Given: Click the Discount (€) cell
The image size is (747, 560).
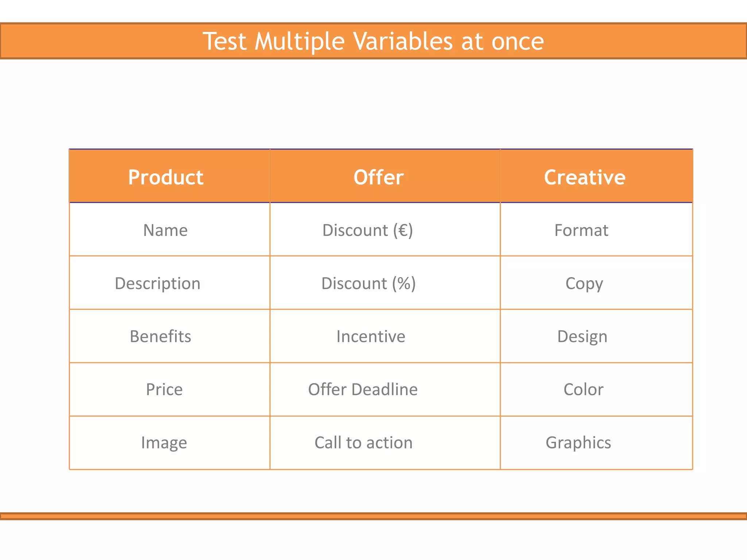Looking at the screenshot, I should coord(368,230).
